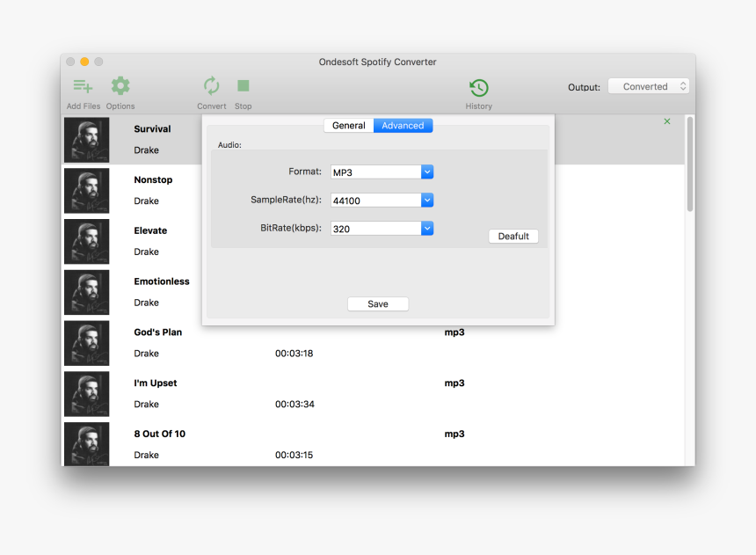Viewport: 756px width, 555px height.
Task: Click the Add Files icon
Action: click(x=83, y=86)
